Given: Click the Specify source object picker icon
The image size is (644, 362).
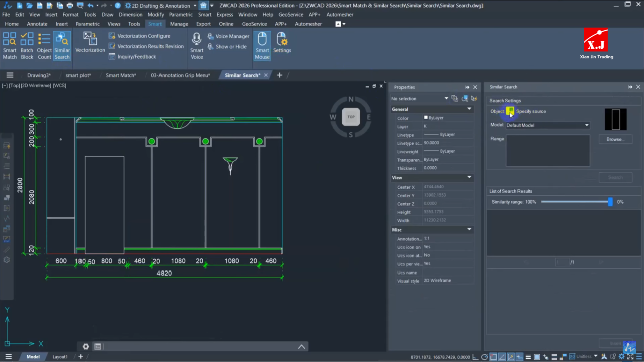Looking at the screenshot, I should point(510,111).
